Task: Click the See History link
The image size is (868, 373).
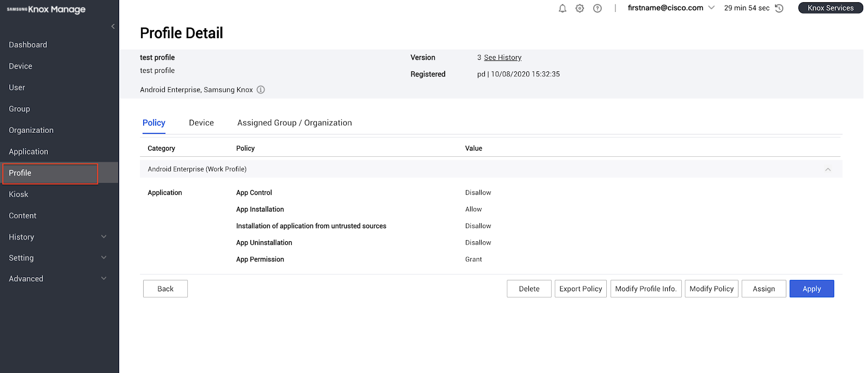Action: click(x=502, y=58)
